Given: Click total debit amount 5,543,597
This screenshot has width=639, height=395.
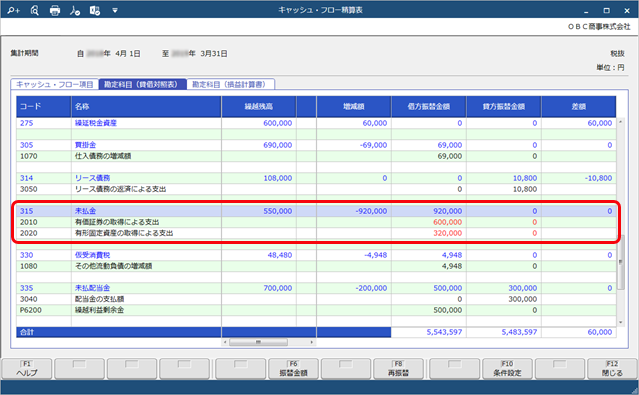Looking at the screenshot, I should pos(444,332).
